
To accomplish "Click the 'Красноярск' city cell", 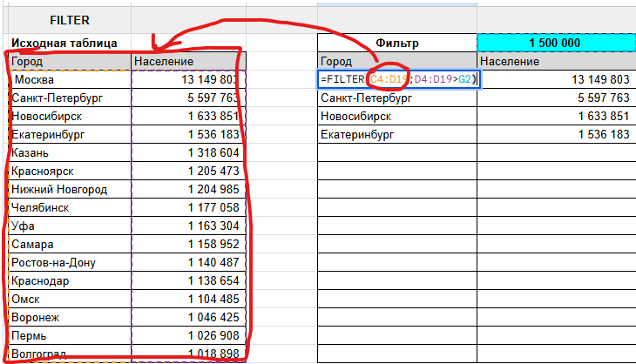I will coord(70,171).
